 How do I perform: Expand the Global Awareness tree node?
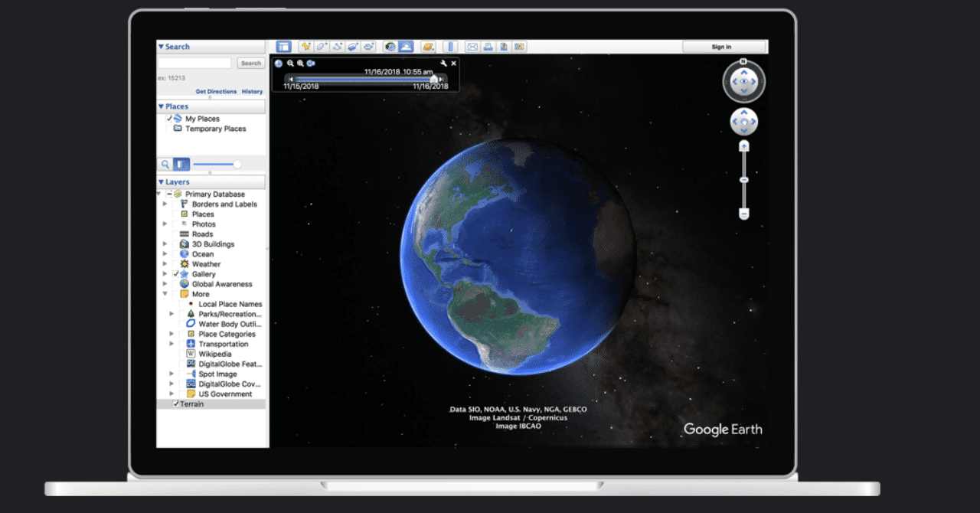(x=165, y=284)
